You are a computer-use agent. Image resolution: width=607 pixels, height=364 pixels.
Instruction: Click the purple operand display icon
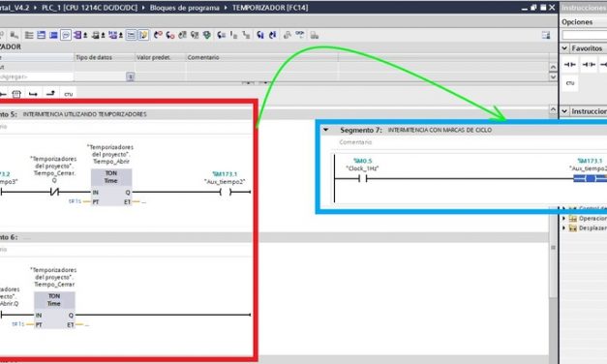tap(77, 35)
